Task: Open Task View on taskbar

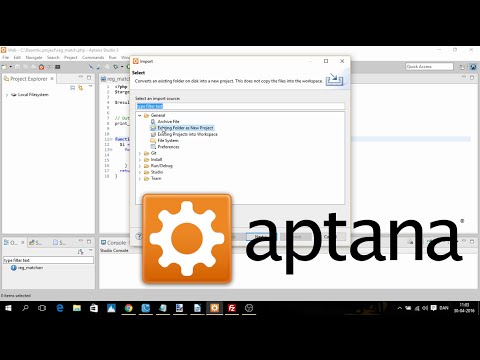Action: 42,308
